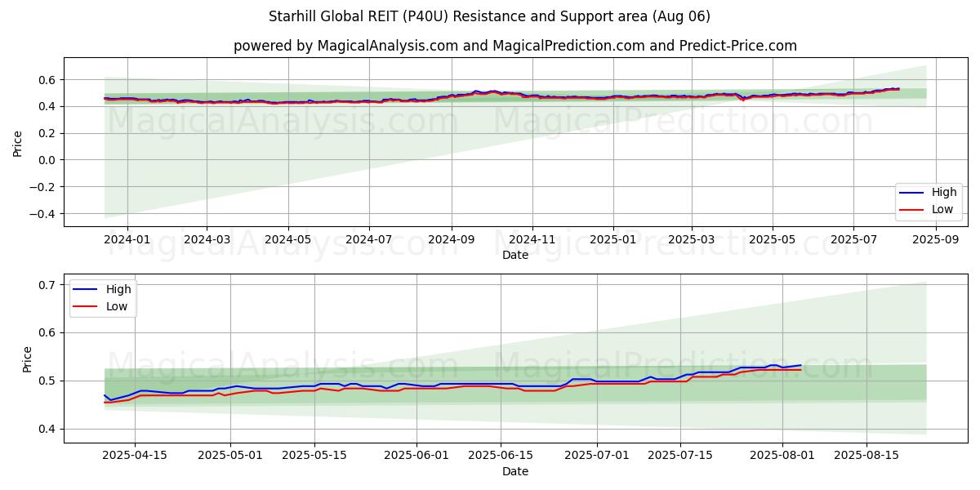Click the '2025-08-15' date tick label on the bottom chart

(866, 457)
